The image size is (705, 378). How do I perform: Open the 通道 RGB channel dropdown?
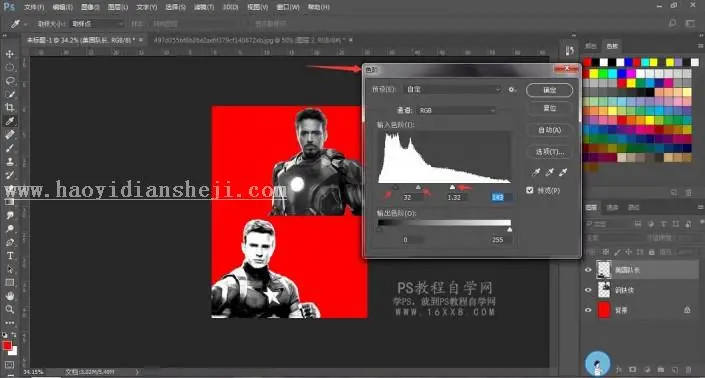[456, 110]
